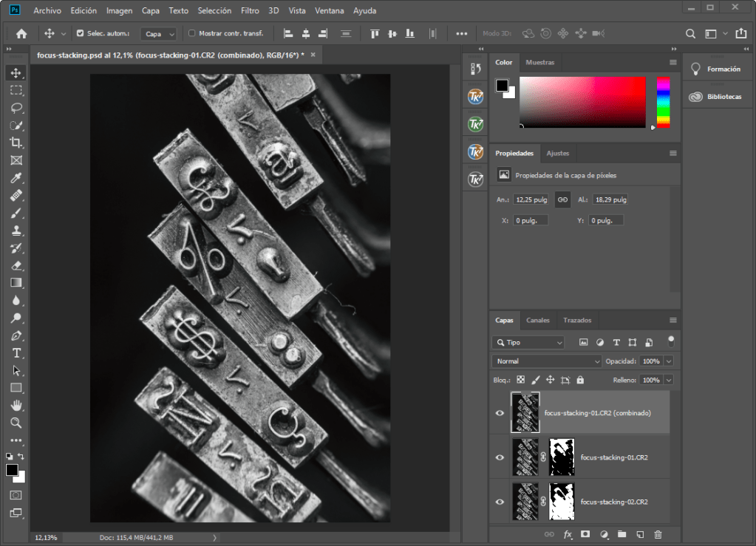Switch to the Canales tab
Image resolution: width=756 pixels, height=546 pixels.
point(537,321)
